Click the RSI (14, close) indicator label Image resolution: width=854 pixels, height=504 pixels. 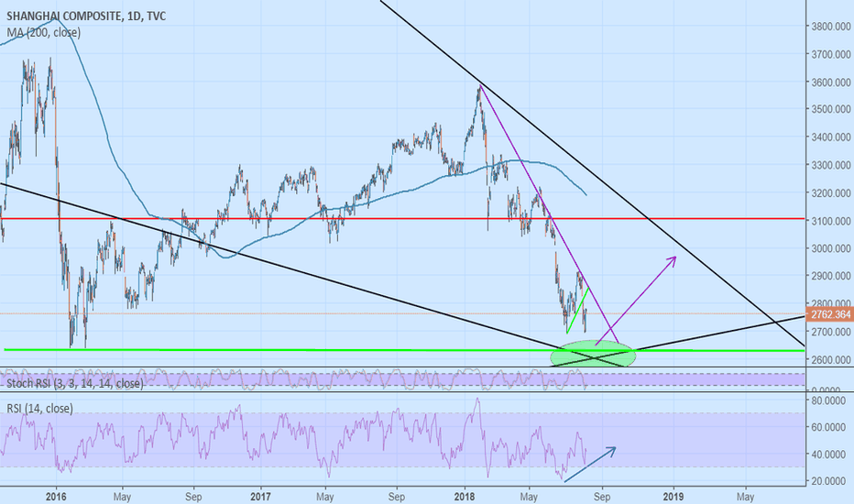coord(39,408)
